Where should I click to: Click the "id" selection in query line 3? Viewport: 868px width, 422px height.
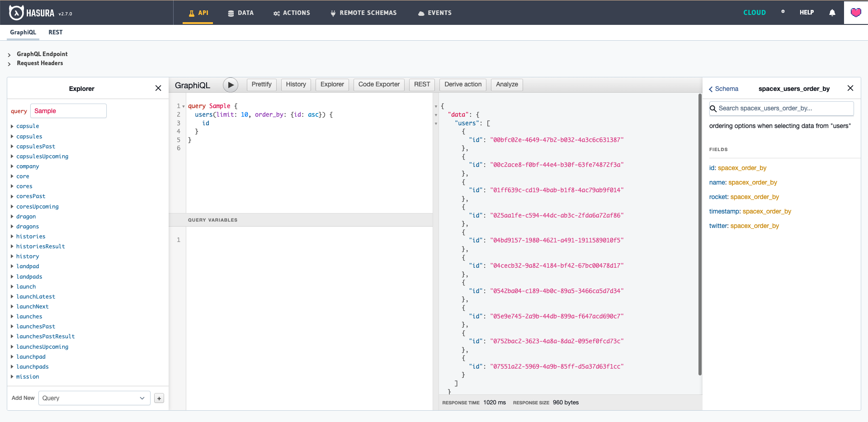pos(206,123)
